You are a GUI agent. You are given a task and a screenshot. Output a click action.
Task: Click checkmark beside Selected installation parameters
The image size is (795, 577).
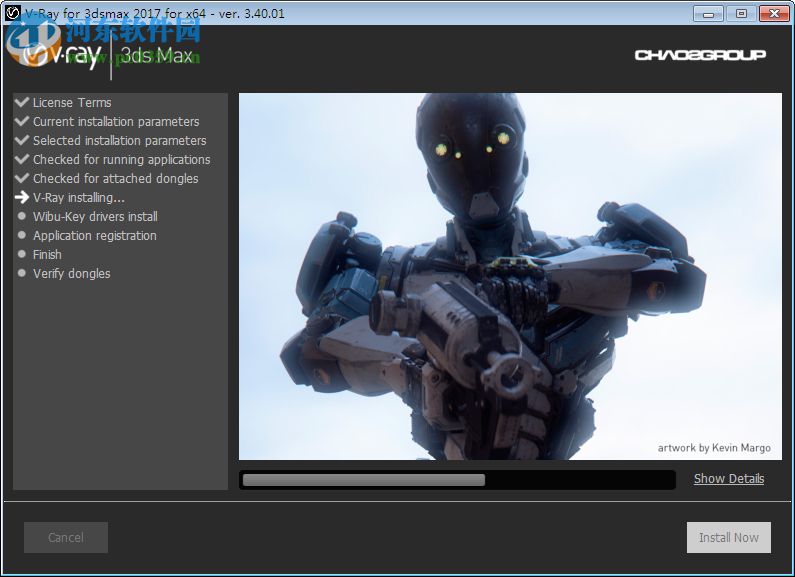[x=22, y=139]
